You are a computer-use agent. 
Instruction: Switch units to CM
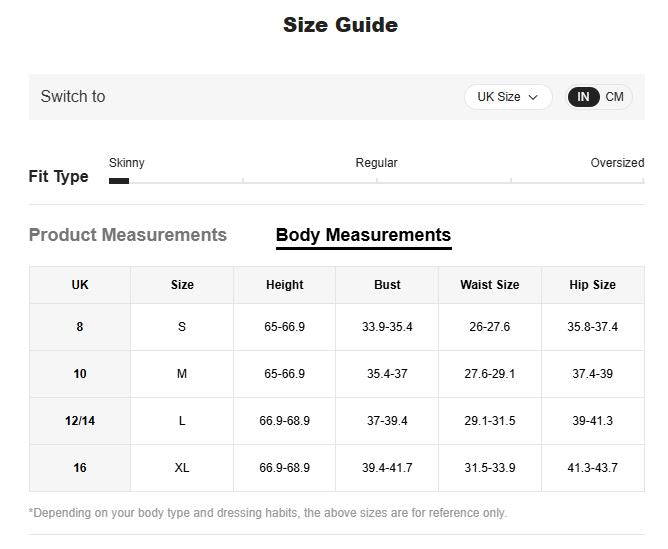click(614, 97)
